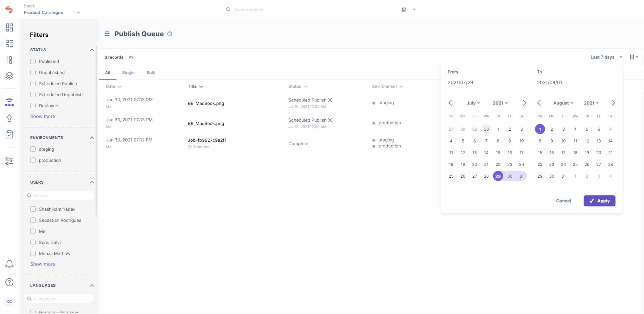Open Publish Queue help info icon
Screen dimensions: 644x314
[x=170, y=34]
